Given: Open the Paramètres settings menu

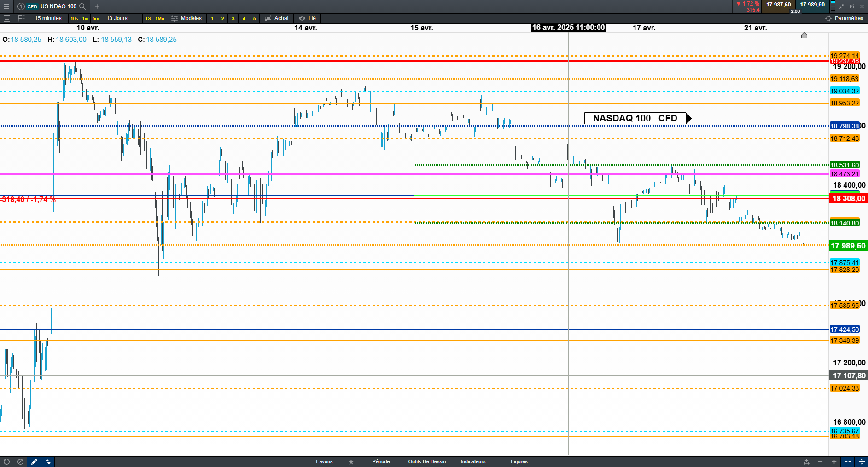Looking at the screenshot, I should [x=845, y=18].
